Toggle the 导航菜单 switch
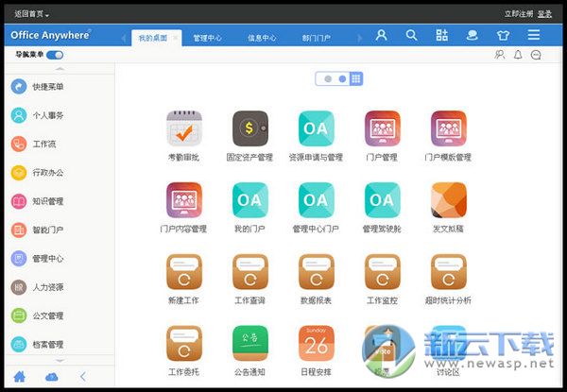The image size is (567, 392). pos(55,55)
